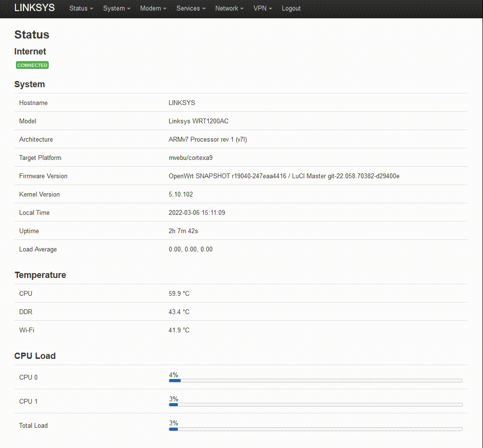Click the LINKSYS brand logo
Screen dimensions: 483x448
35,8
